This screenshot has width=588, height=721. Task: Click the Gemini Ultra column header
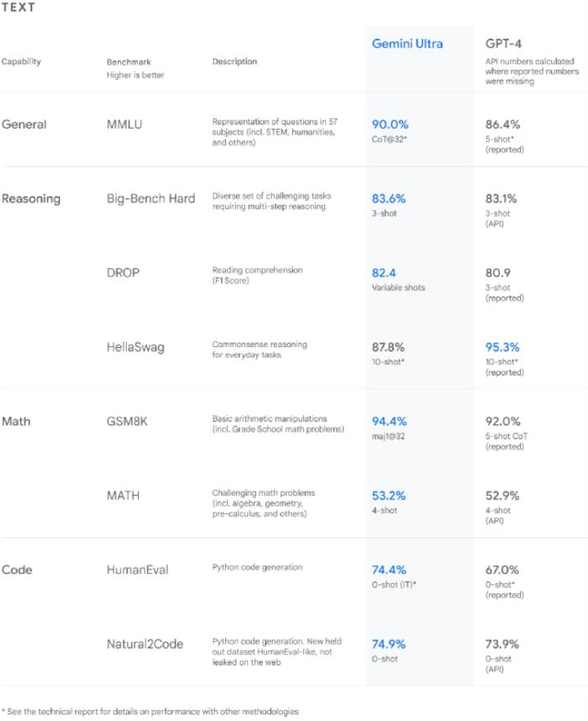407,44
